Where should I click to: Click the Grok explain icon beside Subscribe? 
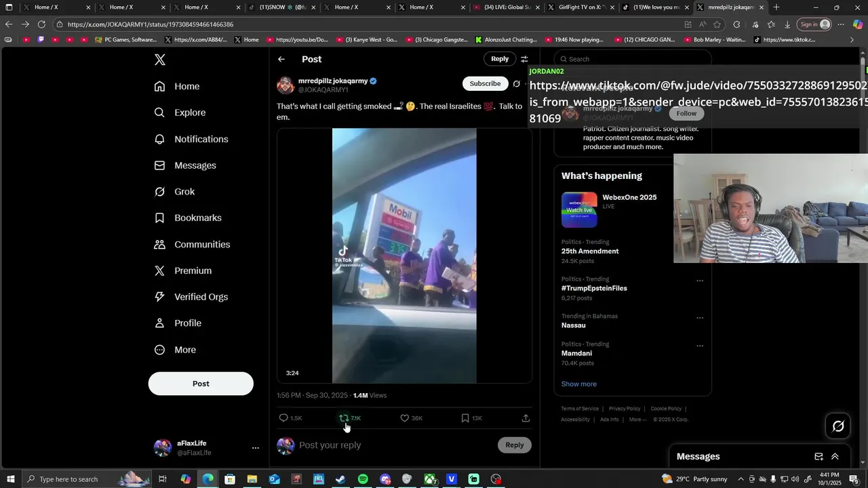(517, 83)
